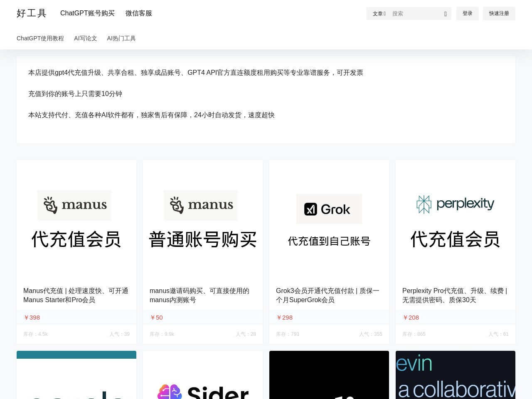The width and height of the screenshot is (532, 399).
Task: Select the ChatGPT使用教程 tab
Action: pos(40,38)
